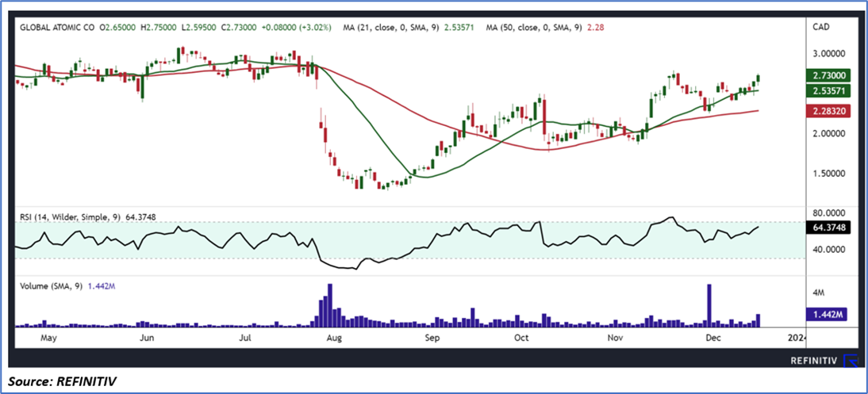The height and width of the screenshot is (394, 868).
Task: Click the Oct label on time axis
Action: click(521, 336)
